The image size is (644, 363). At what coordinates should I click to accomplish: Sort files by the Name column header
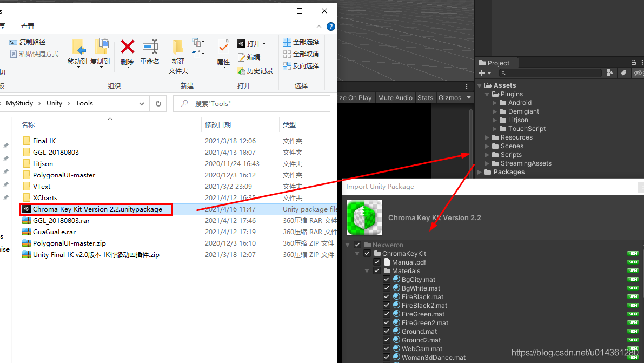click(x=28, y=124)
